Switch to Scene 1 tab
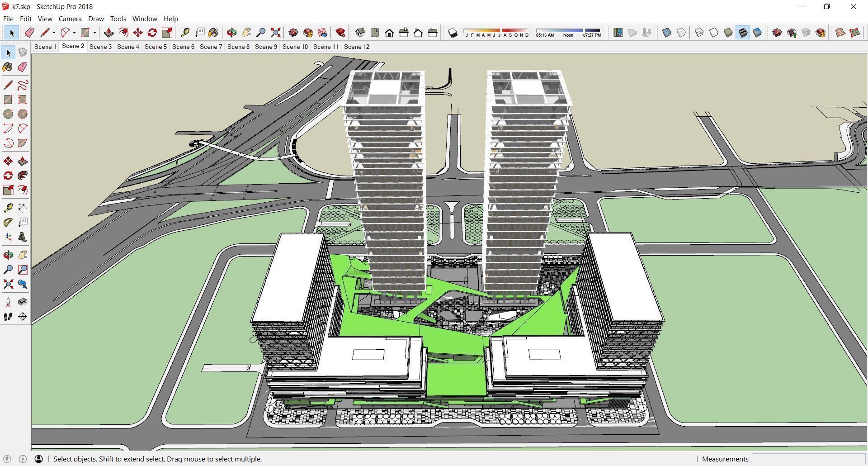This screenshot has width=868, height=466. [x=45, y=47]
